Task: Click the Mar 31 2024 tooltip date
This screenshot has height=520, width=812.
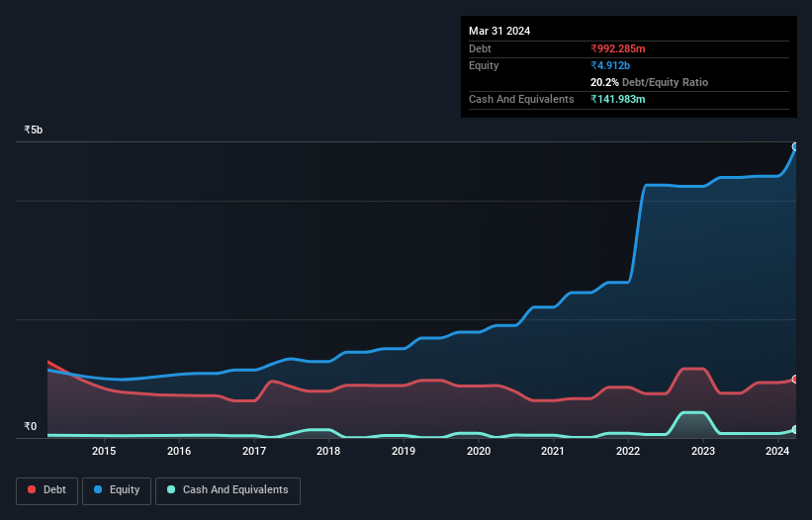Action: click(499, 31)
